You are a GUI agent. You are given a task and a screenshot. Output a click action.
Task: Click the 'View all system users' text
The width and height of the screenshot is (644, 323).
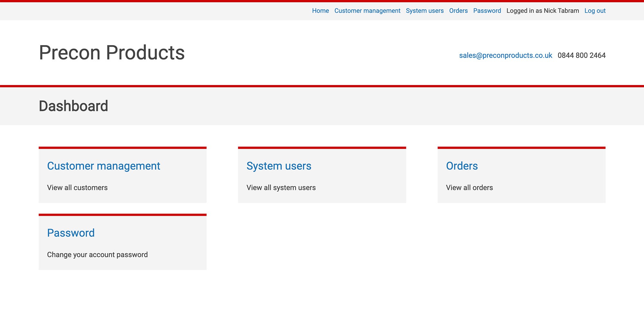[281, 187]
